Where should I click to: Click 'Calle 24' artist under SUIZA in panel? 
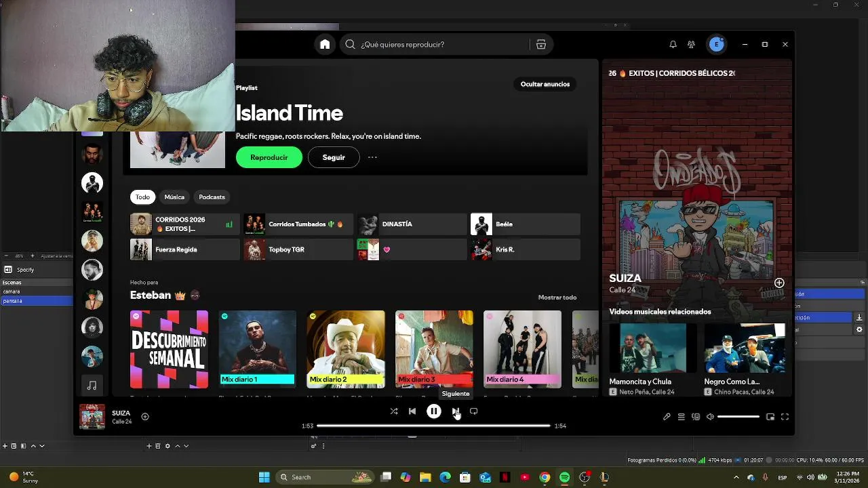pos(622,290)
